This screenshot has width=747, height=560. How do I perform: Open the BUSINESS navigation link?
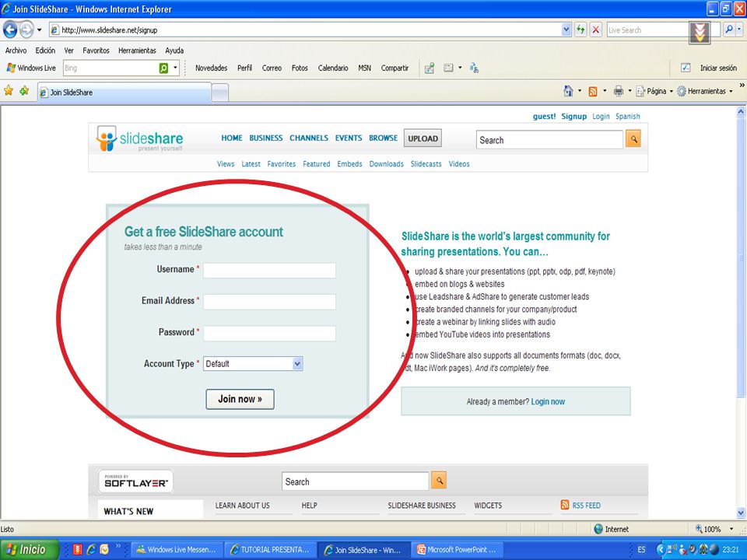click(266, 138)
